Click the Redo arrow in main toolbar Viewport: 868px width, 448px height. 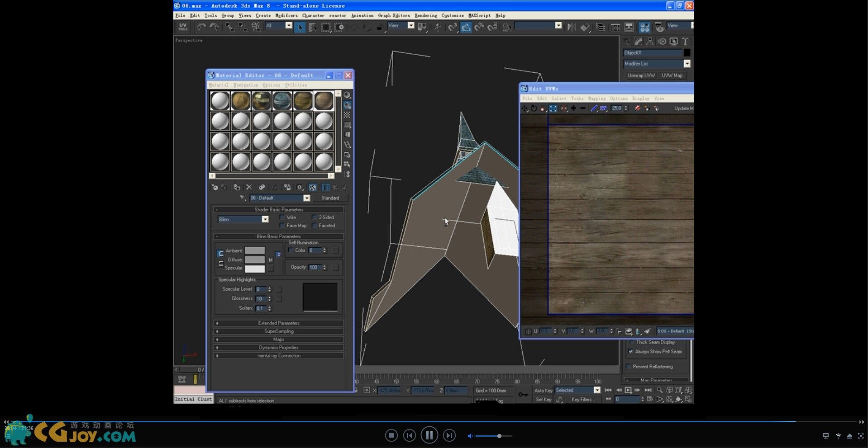point(214,27)
